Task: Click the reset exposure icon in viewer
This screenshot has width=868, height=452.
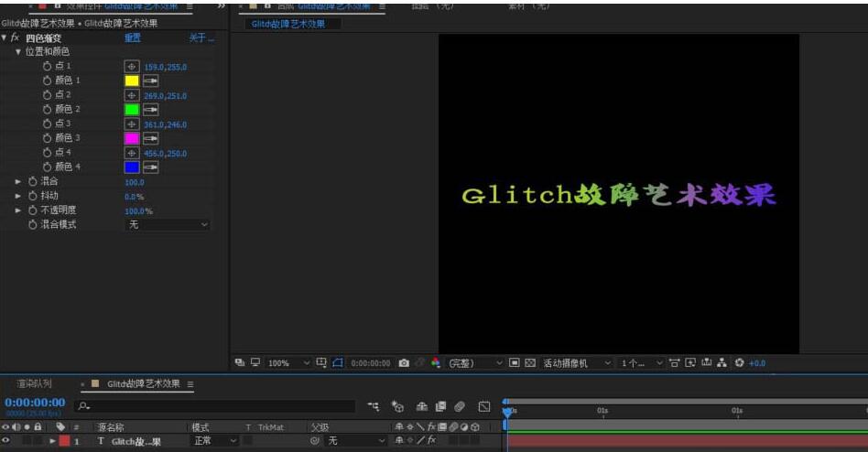Action: pos(739,363)
